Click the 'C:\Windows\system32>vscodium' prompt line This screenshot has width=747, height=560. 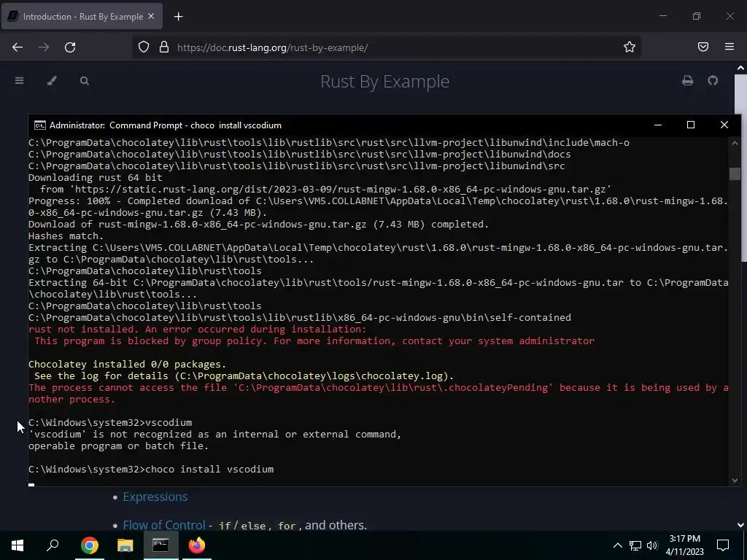(110, 422)
